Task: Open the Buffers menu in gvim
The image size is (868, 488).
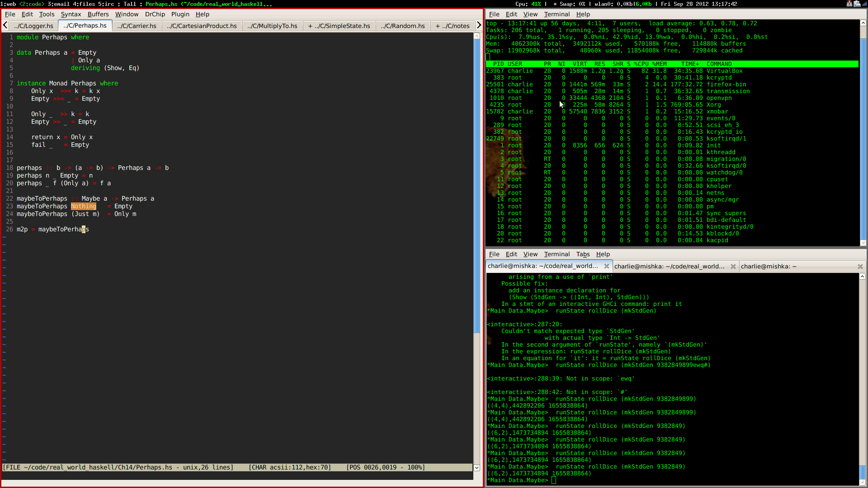Action: pos(98,14)
